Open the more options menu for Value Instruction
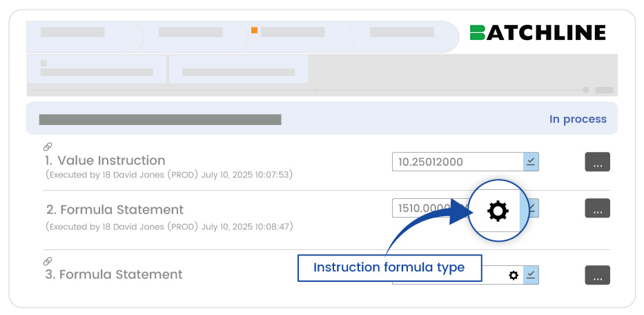This screenshot has height=315, width=644. point(597,162)
